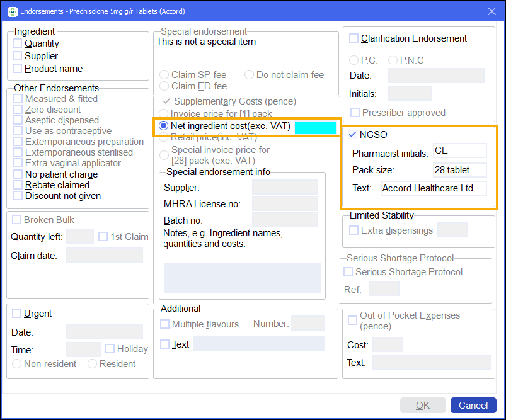Edit the Pack size field
The image size is (506, 420).
click(x=459, y=170)
